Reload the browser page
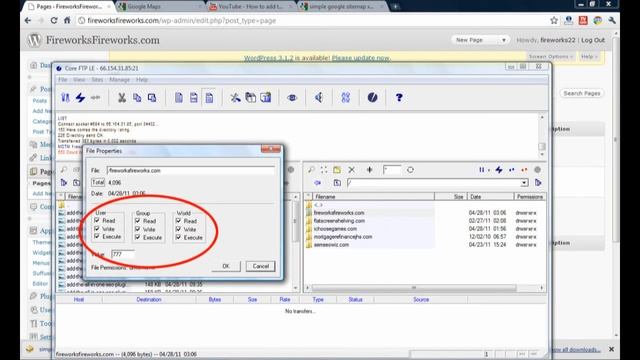The height and width of the screenshot is (360, 640). (x=54, y=20)
